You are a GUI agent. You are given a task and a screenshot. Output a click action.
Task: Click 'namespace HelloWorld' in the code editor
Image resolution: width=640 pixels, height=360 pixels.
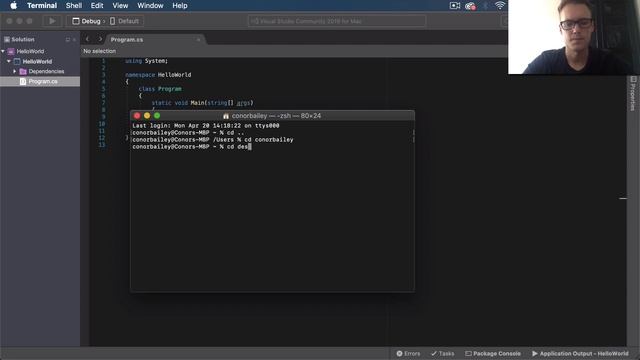click(158, 75)
